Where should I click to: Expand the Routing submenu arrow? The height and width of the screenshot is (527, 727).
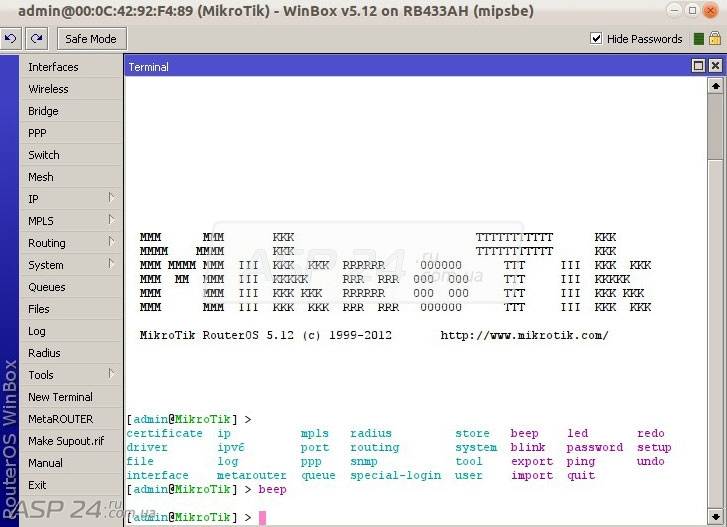[x=111, y=242]
